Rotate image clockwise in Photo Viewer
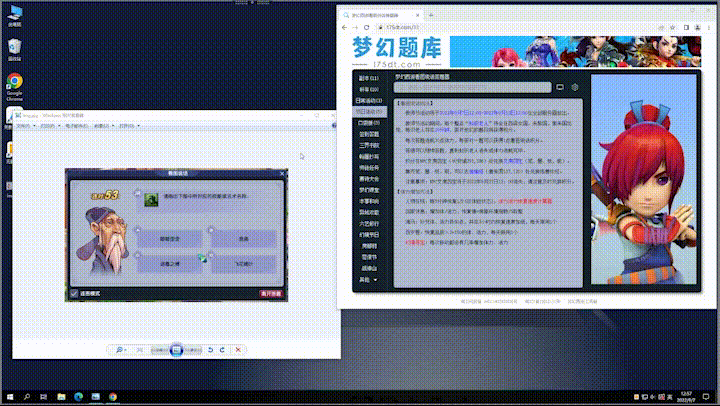 point(222,350)
